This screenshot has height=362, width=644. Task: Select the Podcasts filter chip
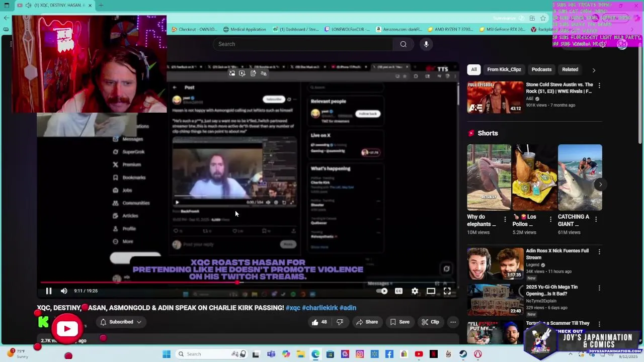(x=541, y=69)
